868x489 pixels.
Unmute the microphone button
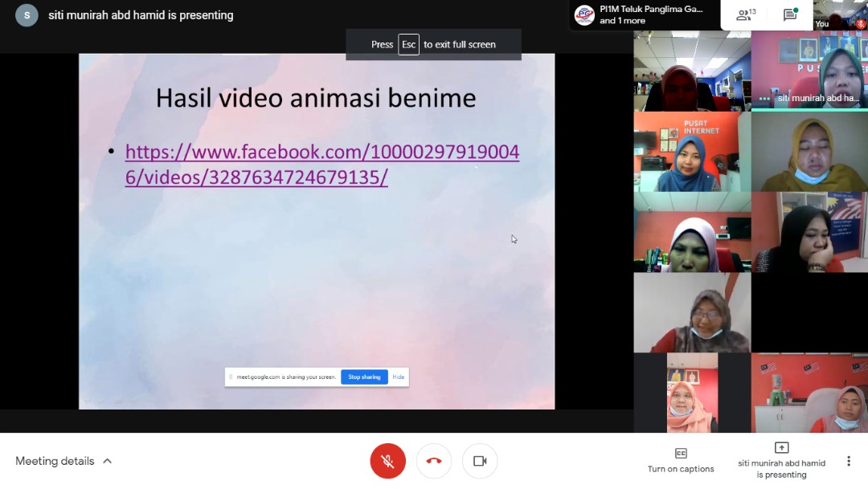387,461
